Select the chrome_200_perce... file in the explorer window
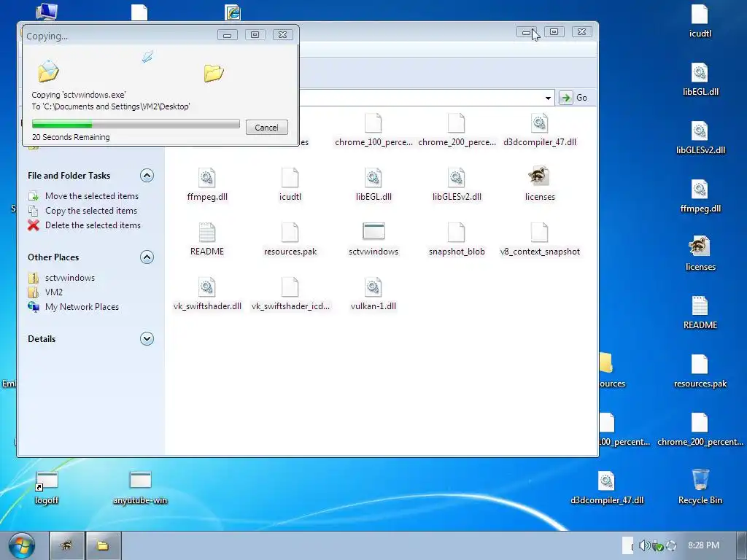The image size is (747, 560). (x=457, y=130)
